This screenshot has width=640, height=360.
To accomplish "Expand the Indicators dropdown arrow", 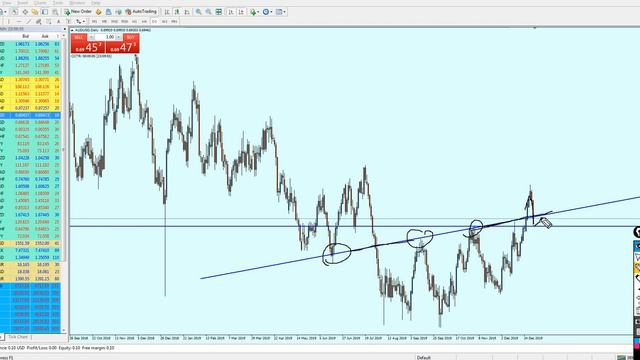I will [x=258, y=12].
